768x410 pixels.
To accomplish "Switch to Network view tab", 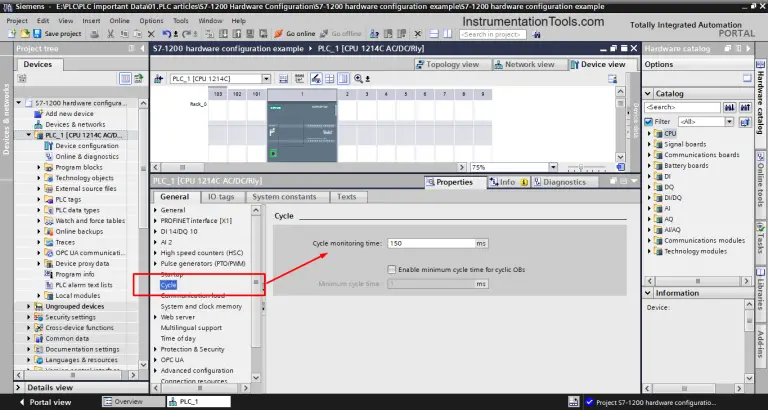I will (529, 65).
